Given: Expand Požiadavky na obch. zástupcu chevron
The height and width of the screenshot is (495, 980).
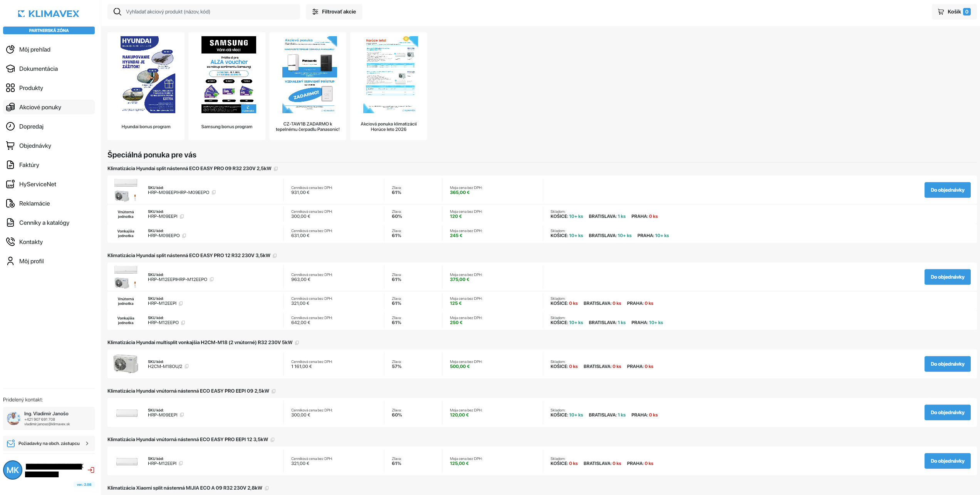Looking at the screenshot, I should 87,443.
